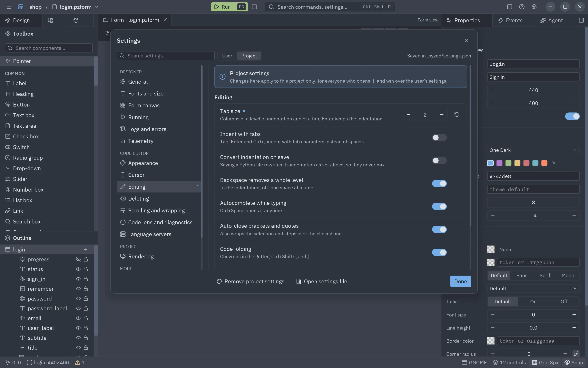Switch to User settings tab
The width and height of the screenshot is (588, 368).
coord(227,56)
